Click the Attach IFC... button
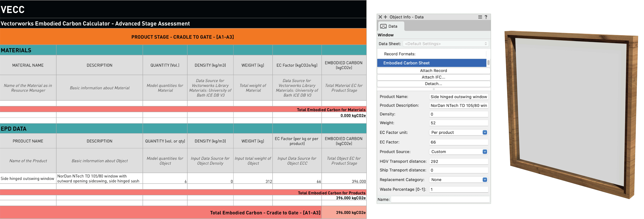 [433, 77]
